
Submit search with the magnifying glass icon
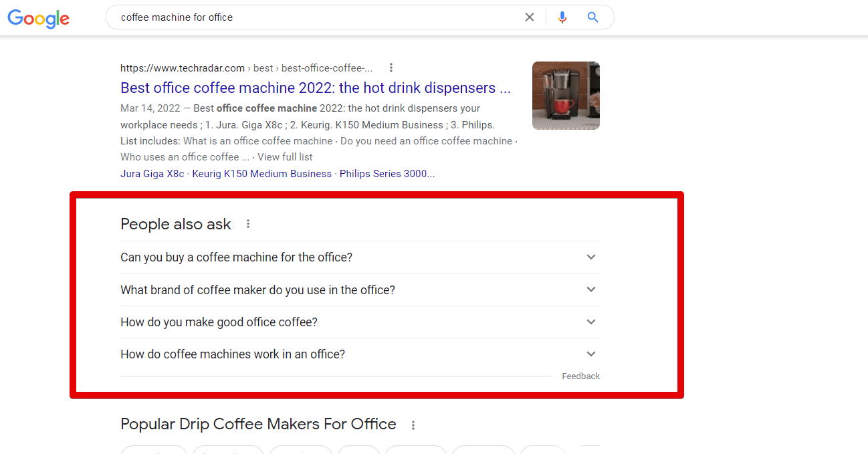(592, 17)
